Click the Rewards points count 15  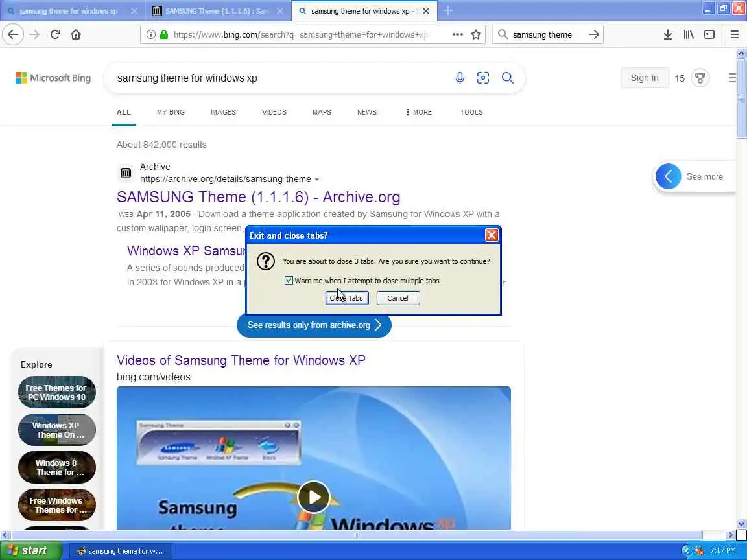pos(680,78)
